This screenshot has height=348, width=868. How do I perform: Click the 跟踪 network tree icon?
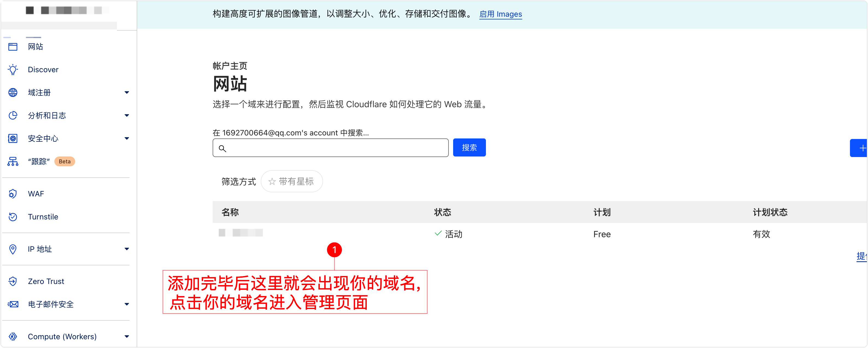pos(13,161)
